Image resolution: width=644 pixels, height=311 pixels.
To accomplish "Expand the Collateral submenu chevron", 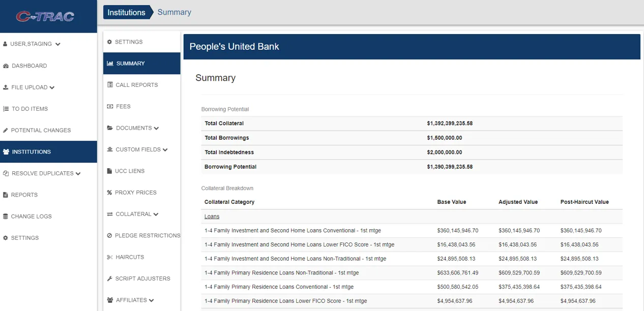I will coord(156,214).
